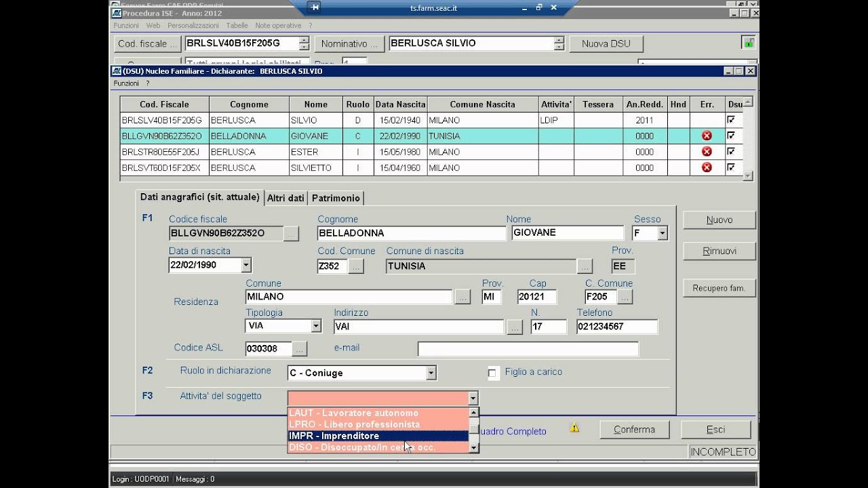Open the Cod. Comune lookup ellipsis button
The height and width of the screenshot is (488, 868).
pos(356,266)
